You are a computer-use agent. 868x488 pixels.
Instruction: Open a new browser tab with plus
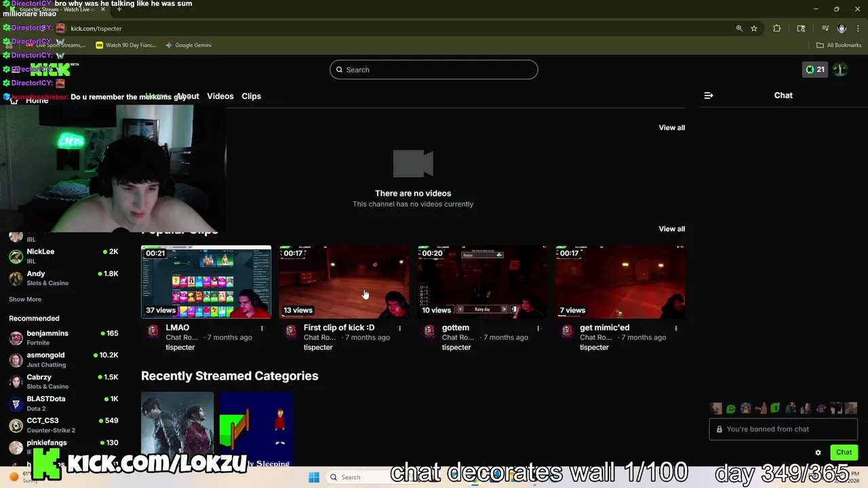tap(119, 9)
